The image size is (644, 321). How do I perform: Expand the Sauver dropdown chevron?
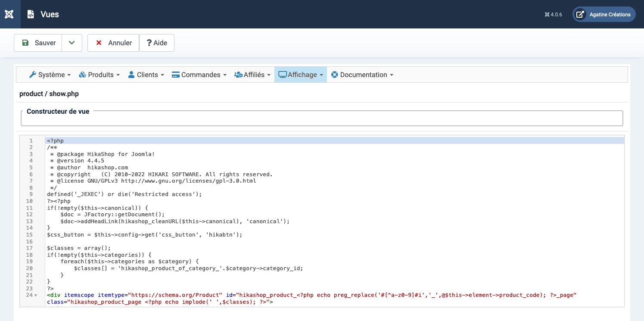[72, 43]
